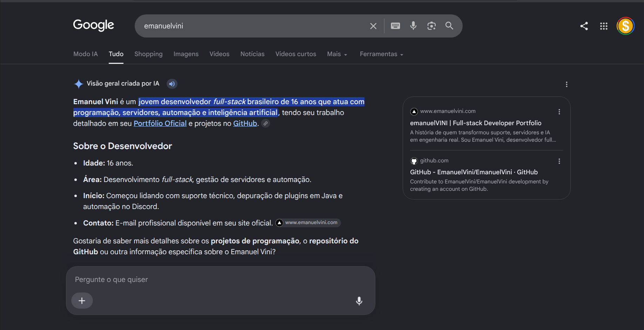Open the Google apps grid
Screen dimensions: 644x330
point(604,26)
